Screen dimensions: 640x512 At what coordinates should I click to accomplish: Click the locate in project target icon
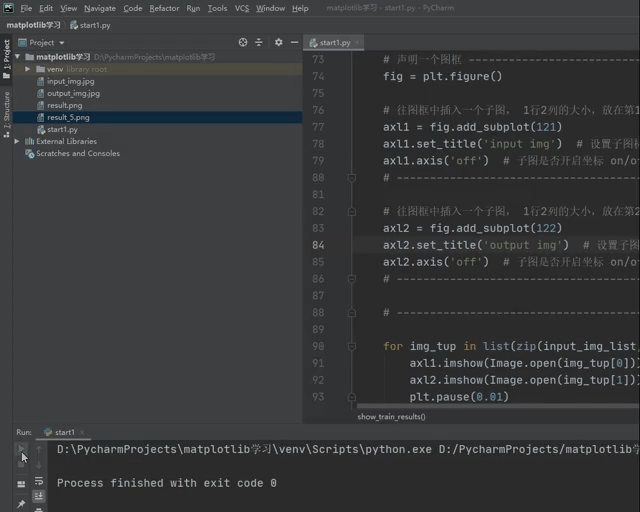click(x=243, y=42)
